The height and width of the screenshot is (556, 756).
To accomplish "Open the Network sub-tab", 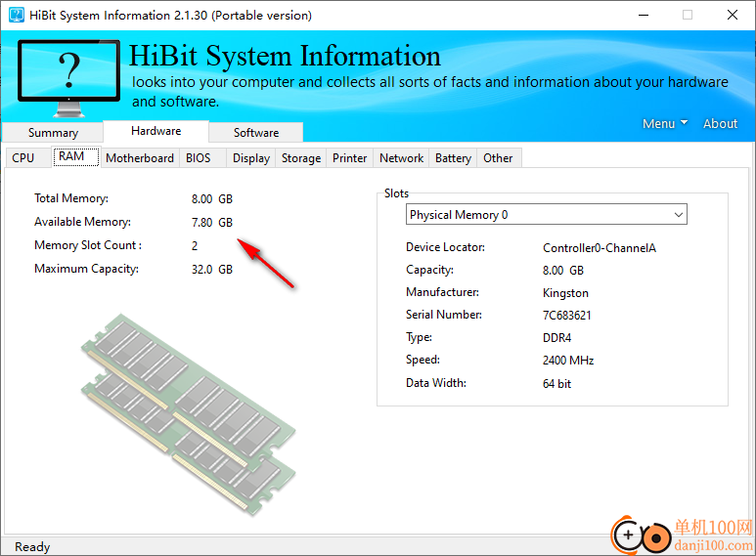I will coord(401,158).
